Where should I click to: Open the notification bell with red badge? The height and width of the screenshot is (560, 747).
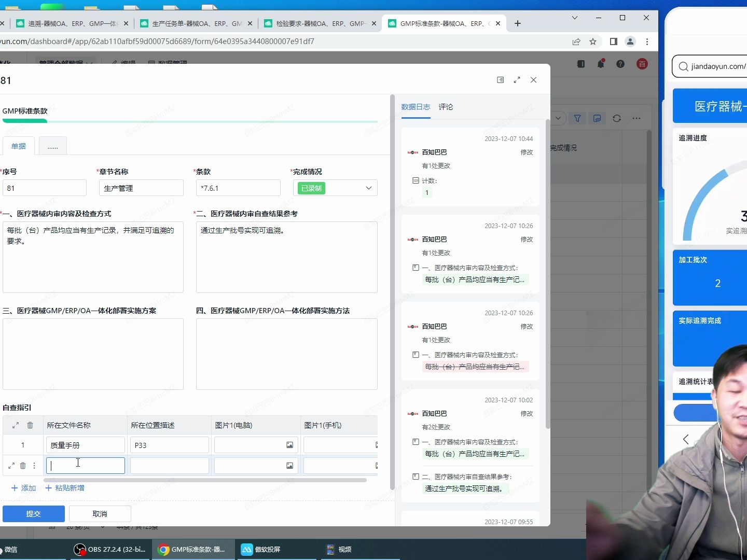[600, 64]
